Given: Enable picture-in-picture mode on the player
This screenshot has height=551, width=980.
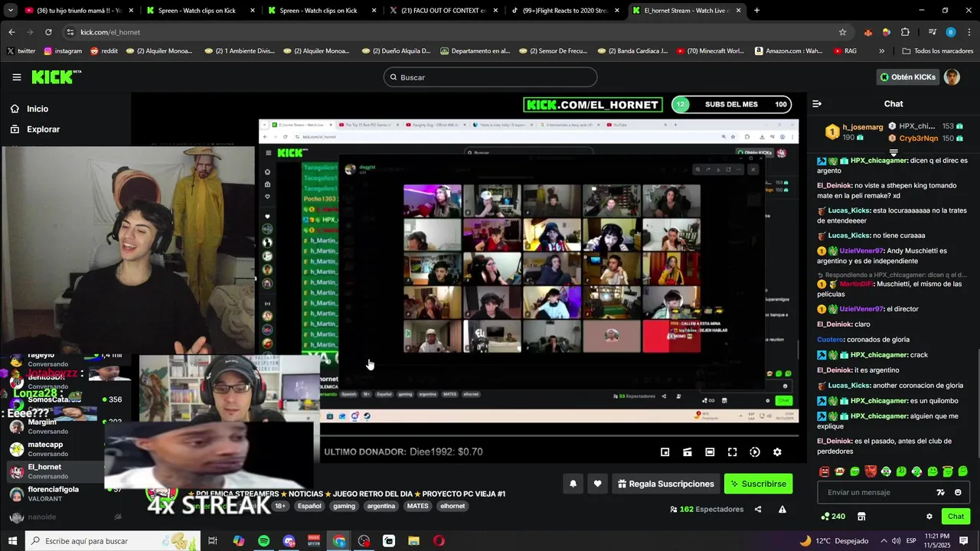Looking at the screenshot, I should tap(665, 452).
